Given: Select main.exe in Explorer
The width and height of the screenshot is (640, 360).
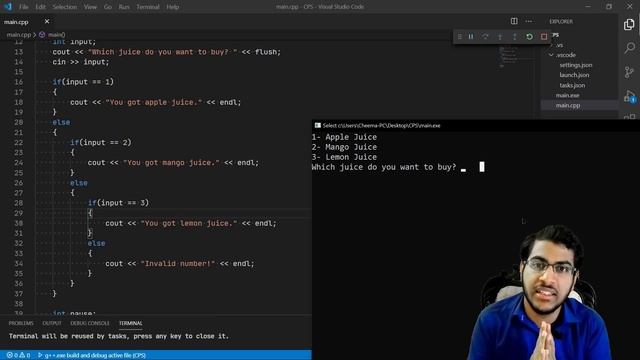Looking at the screenshot, I should 567,95.
